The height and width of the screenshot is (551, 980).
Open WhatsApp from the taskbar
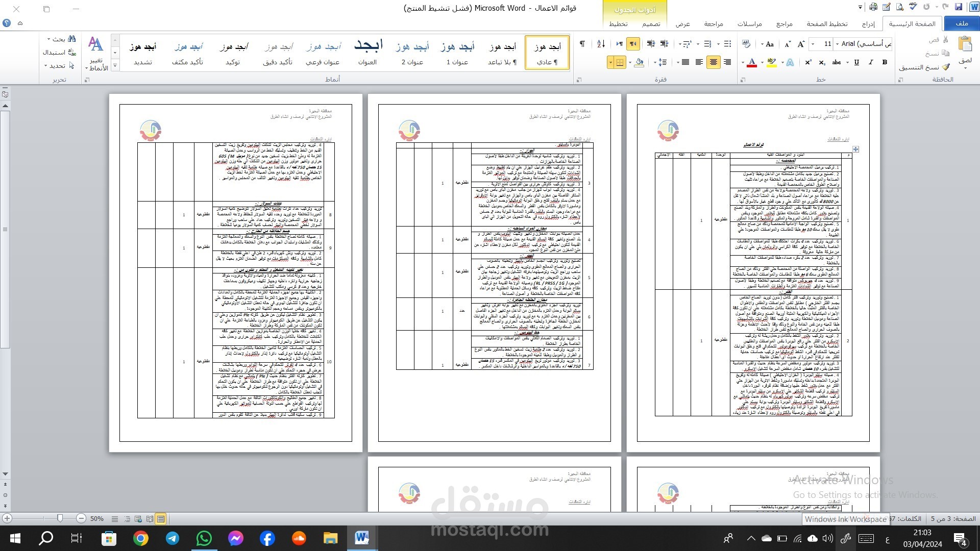coord(204,538)
